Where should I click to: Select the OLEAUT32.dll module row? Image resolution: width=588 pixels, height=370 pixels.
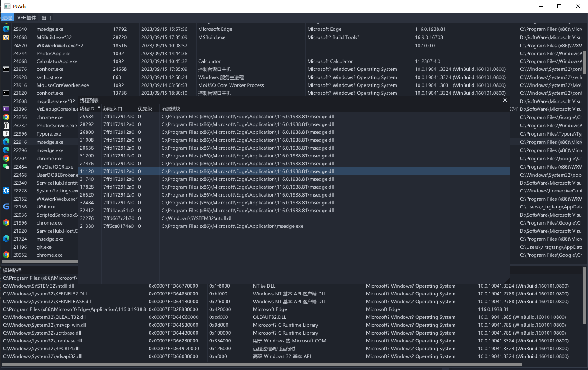[x=292, y=317]
